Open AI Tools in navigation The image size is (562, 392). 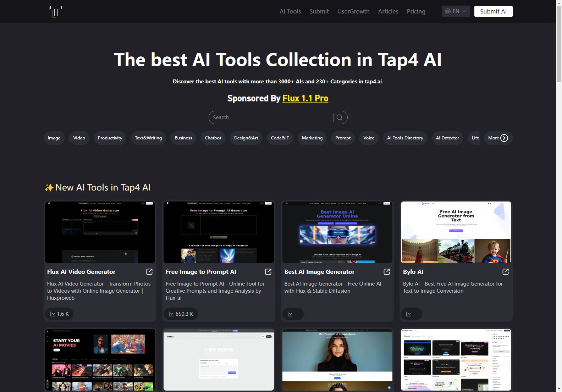290,11
